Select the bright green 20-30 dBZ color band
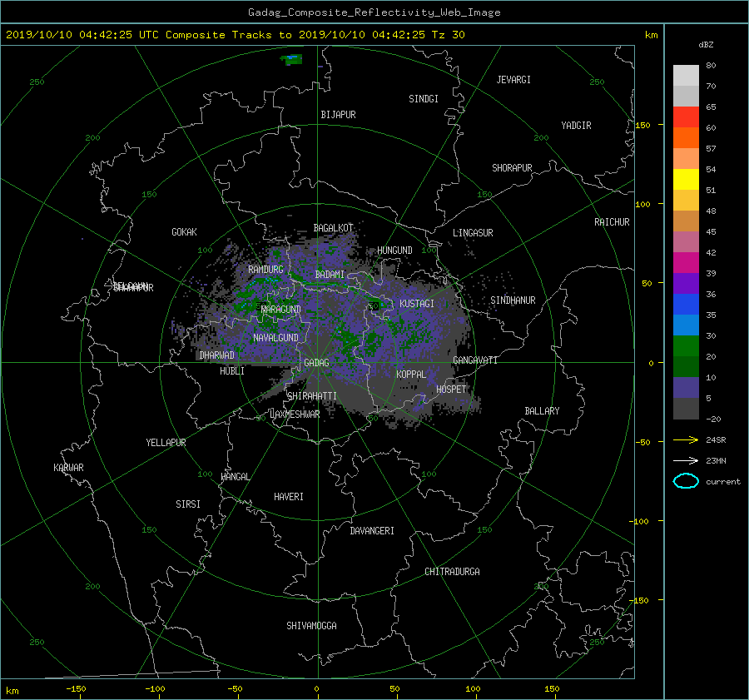749x700 pixels. pyautogui.click(x=686, y=346)
